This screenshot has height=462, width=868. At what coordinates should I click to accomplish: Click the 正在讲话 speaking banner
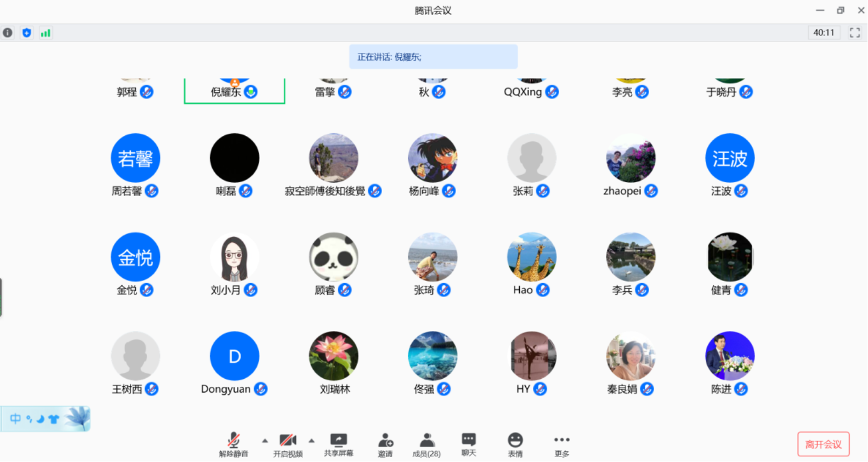pos(433,57)
